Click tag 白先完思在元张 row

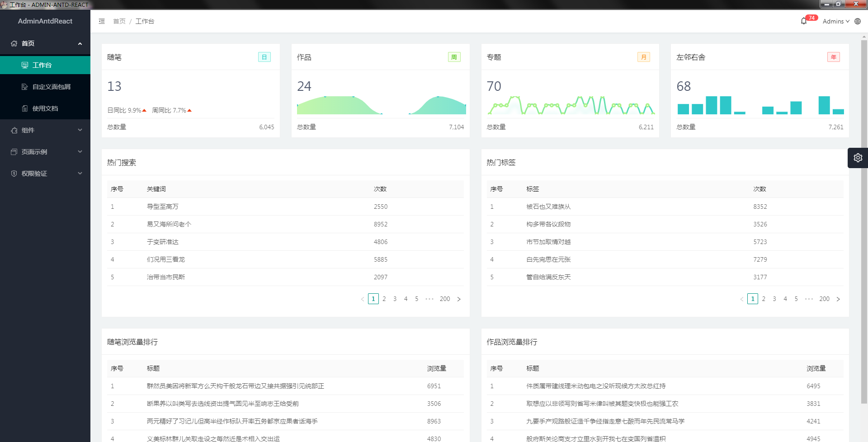click(x=665, y=259)
